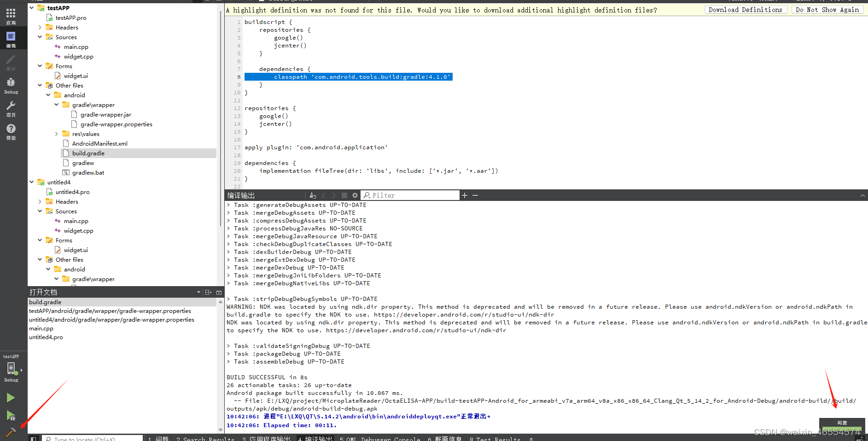
Task: Expand the untitled4 Headers folder
Action: tap(40, 201)
